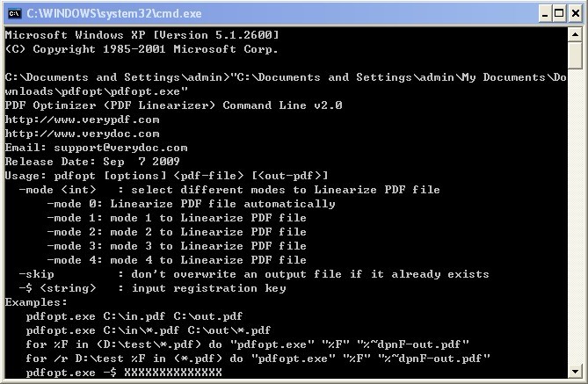Click the title bar text C:\WINDOWS\system32\cmd.exe
588x384 pixels.
(114, 13)
